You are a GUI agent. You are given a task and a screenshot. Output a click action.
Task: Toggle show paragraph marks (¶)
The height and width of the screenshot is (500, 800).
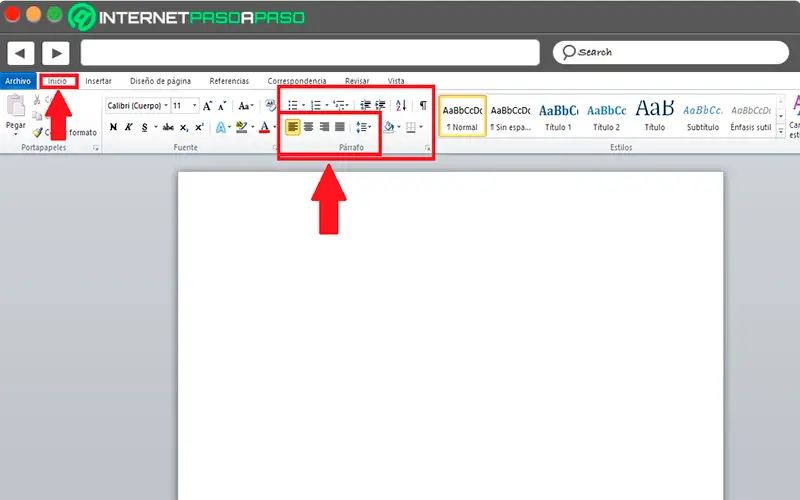(x=423, y=105)
